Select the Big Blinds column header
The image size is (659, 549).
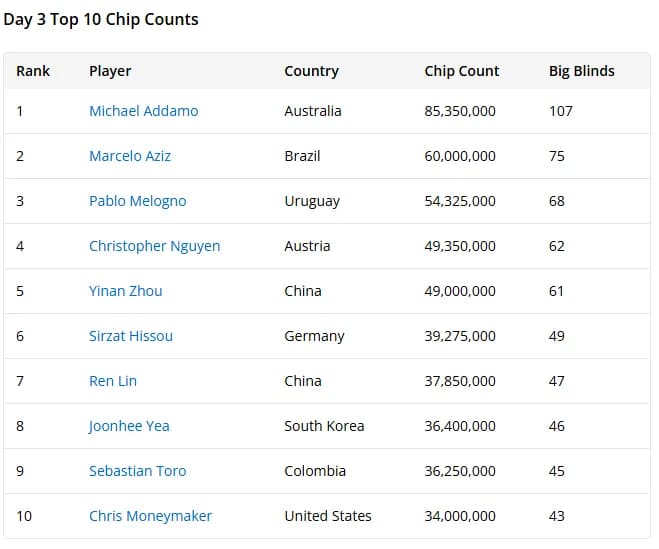(x=581, y=71)
